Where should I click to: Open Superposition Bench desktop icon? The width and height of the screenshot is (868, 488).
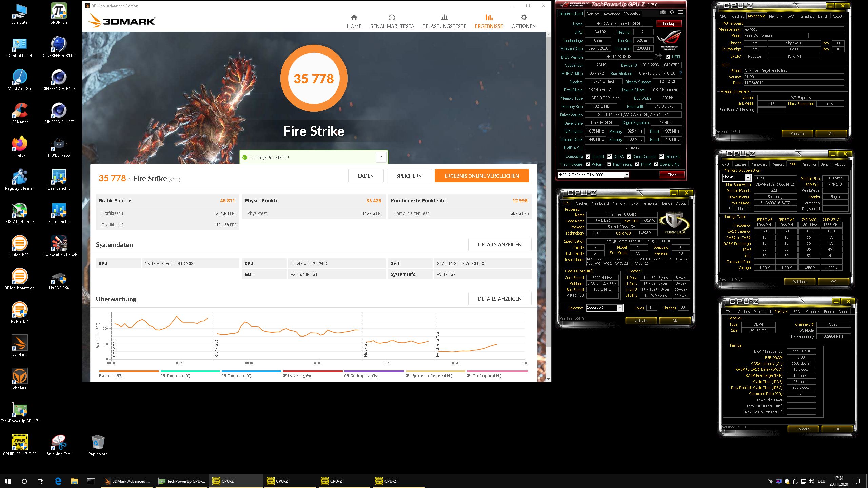pyautogui.click(x=59, y=246)
